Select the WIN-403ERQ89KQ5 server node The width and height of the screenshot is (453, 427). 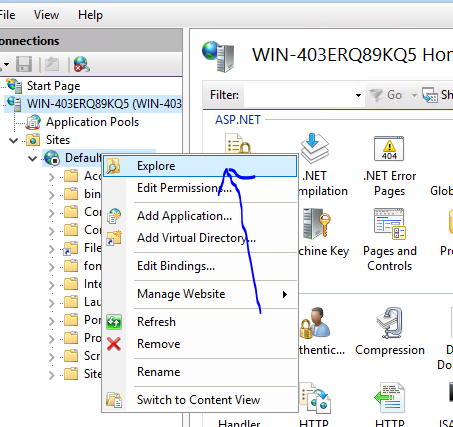click(104, 104)
